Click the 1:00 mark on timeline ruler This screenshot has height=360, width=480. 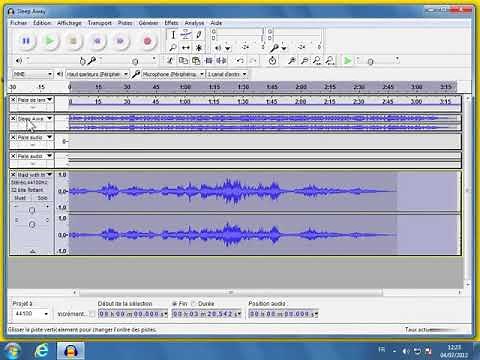185,87
